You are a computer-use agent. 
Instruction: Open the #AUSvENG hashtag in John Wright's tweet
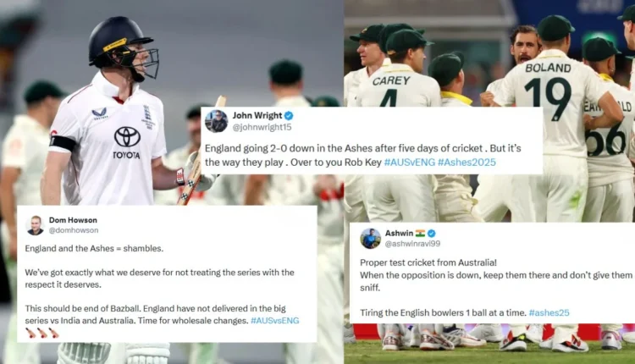409,163
